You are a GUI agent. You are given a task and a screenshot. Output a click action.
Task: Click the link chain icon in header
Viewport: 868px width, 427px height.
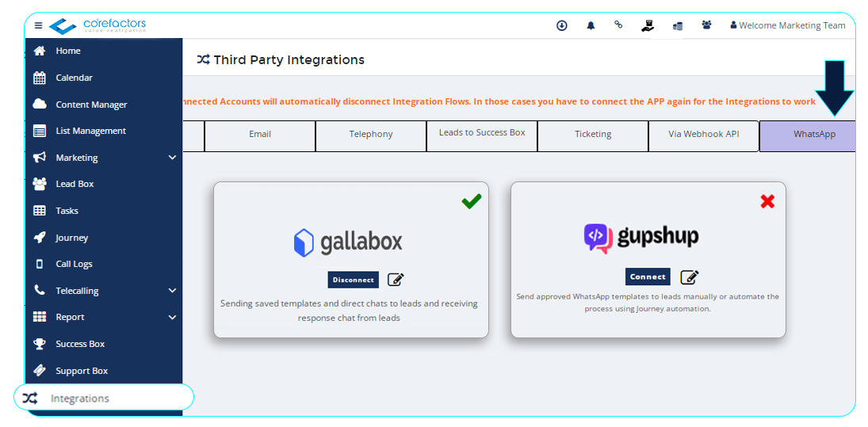(x=619, y=25)
